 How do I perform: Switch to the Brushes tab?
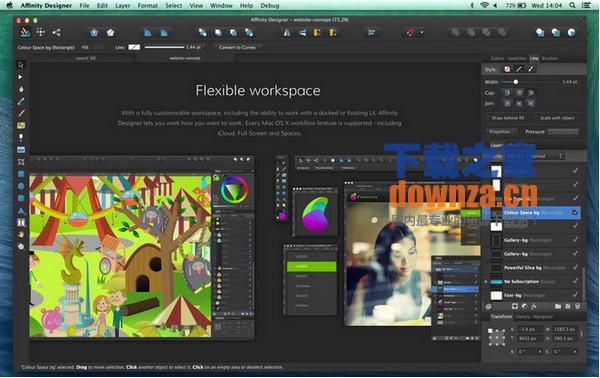pyautogui.click(x=549, y=59)
